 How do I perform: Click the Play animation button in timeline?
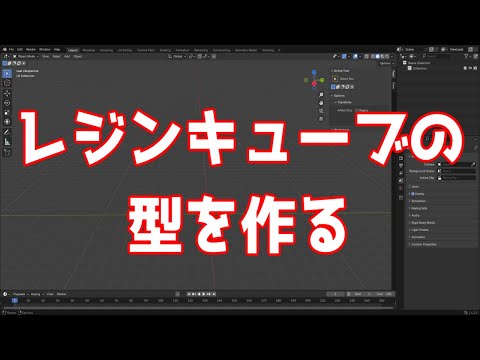click(x=204, y=294)
